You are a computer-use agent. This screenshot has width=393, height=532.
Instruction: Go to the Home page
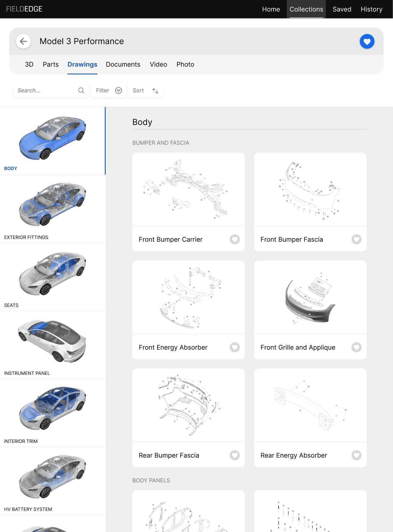coord(271,9)
